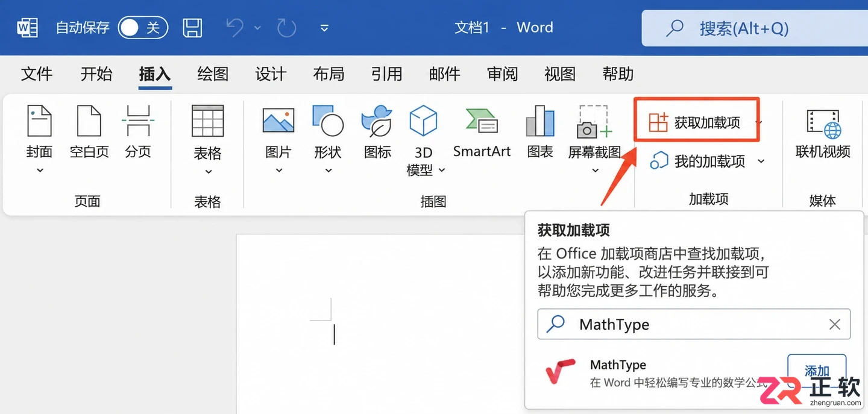Screen dimensions: 868x414
Task: Click the magnifier icon in title search
Action: click(674, 28)
